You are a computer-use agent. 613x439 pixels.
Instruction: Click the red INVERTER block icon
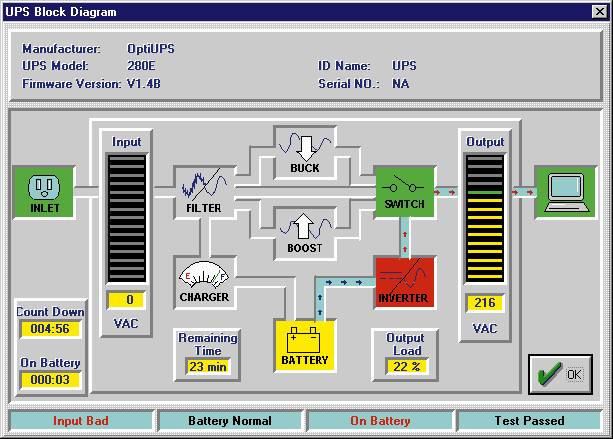403,282
